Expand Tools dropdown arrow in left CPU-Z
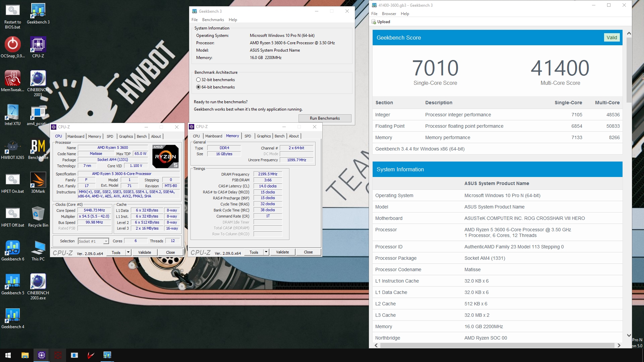The width and height of the screenshot is (644, 362). click(x=128, y=252)
